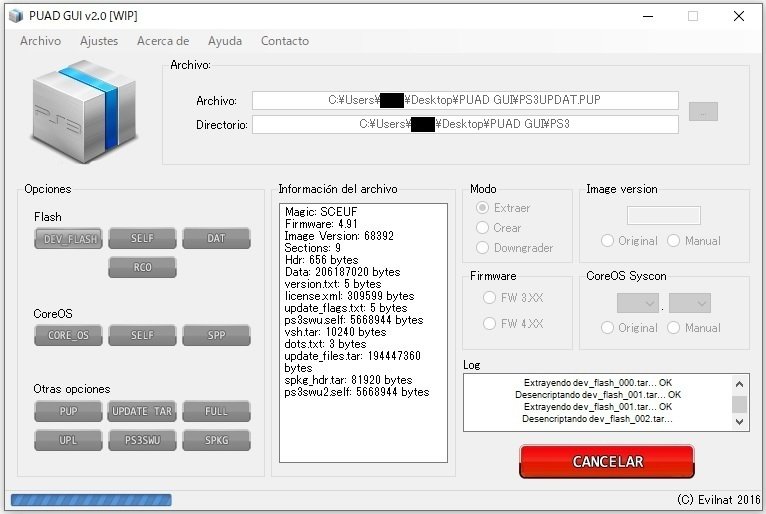Click the "license.xml: 309599 bytes" line
Viewport: 766px width, 514px height.
pyautogui.click(x=349, y=296)
